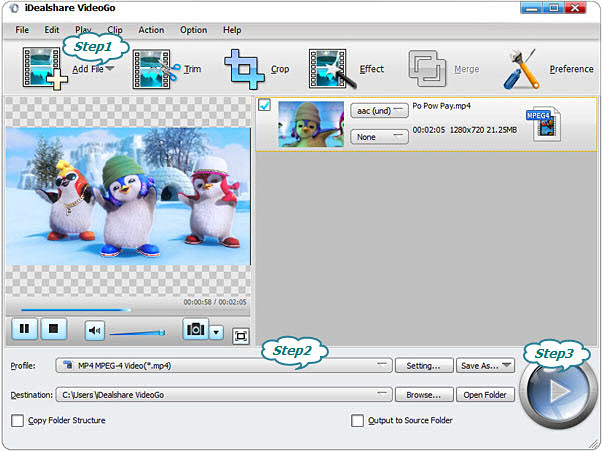Click the MPEG4 output format icon

[544, 124]
